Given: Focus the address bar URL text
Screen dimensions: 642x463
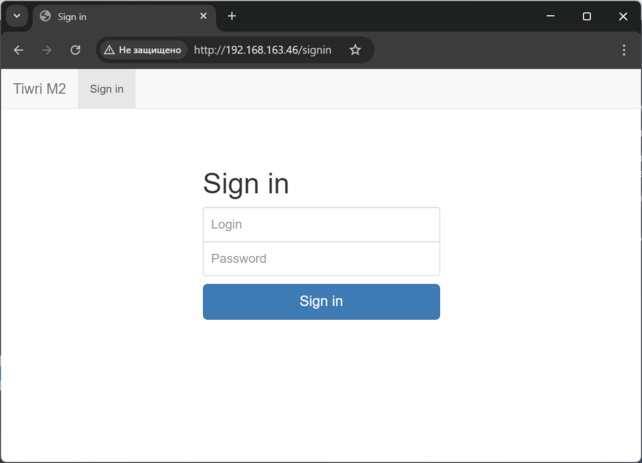Looking at the screenshot, I should (x=262, y=50).
